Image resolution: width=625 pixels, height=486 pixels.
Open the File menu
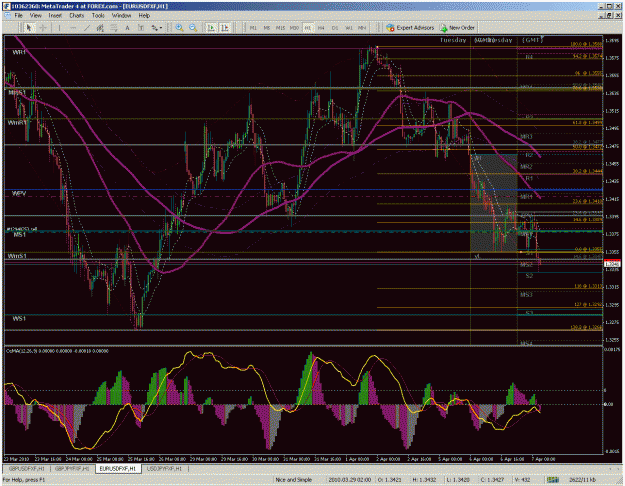(18, 16)
